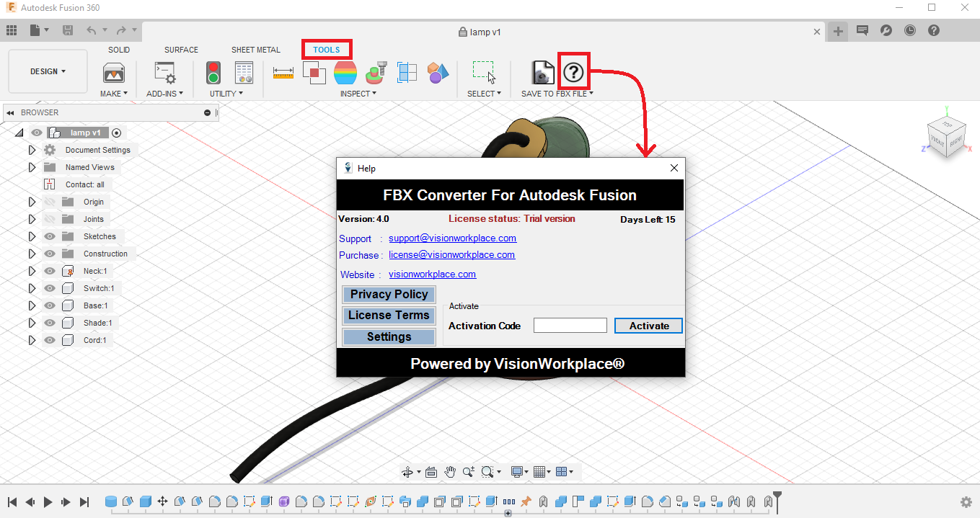Screen dimensions: 980x518
Task: Activate the Pan hand tool
Action: [450, 472]
